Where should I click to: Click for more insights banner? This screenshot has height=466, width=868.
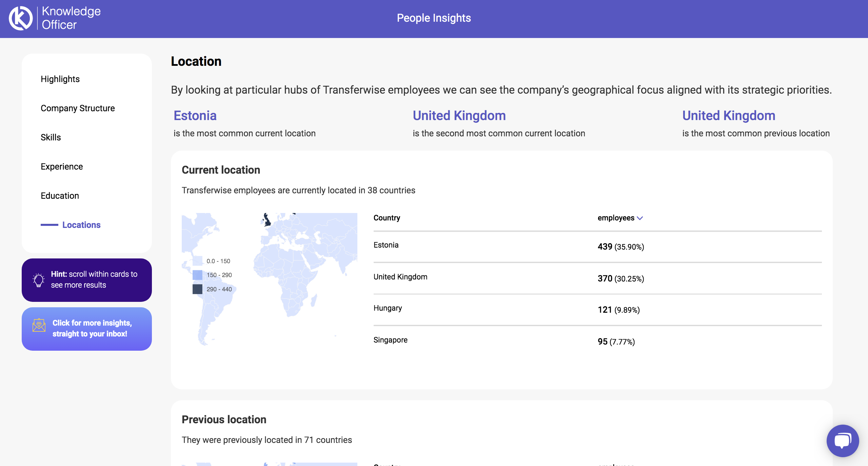tap(86, 328)
